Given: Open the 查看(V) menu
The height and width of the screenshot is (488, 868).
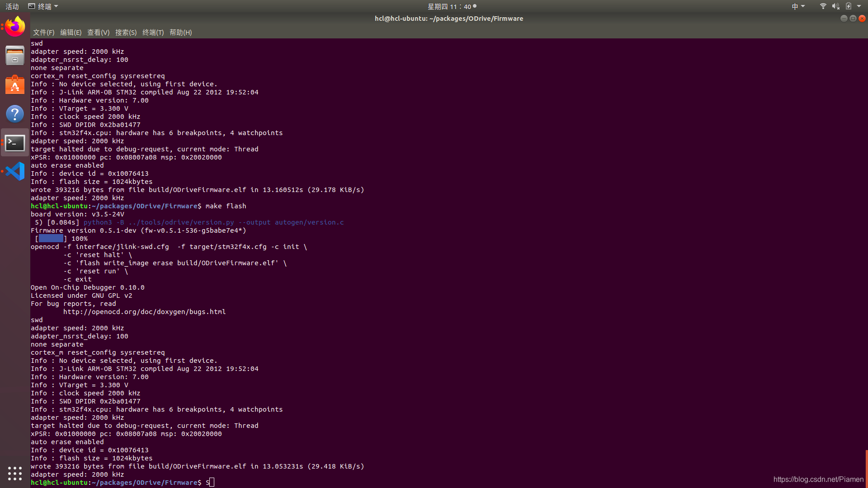Looking at the screenshot, I should tap(98, 33).
